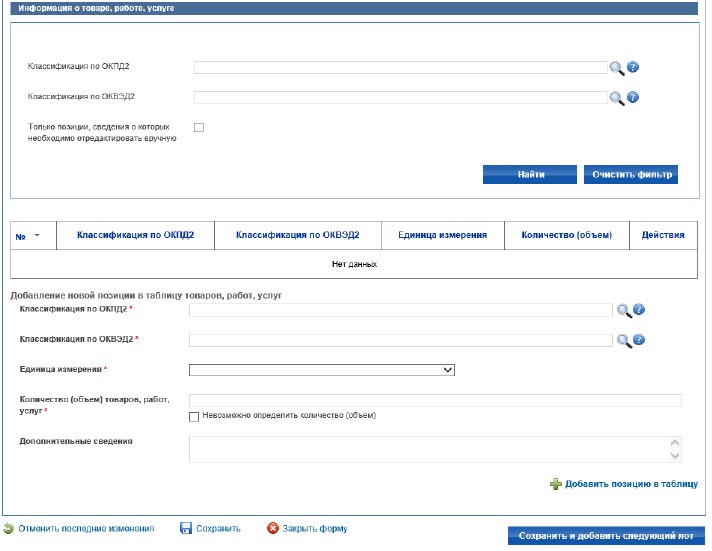The image size is (712, 551).
Task: Focus the Количество (объем) товаров input field
Action: 435,400
